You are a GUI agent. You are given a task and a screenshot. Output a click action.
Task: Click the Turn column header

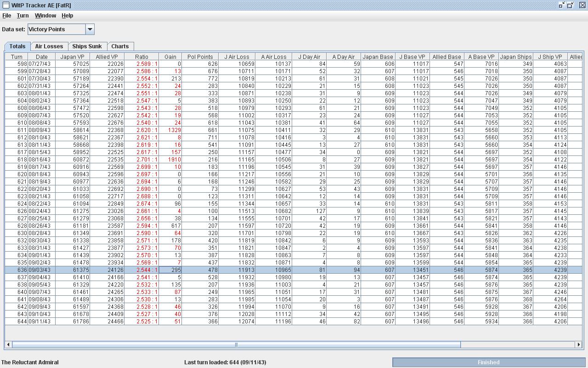pyautogui.click(x=16, y=57)
